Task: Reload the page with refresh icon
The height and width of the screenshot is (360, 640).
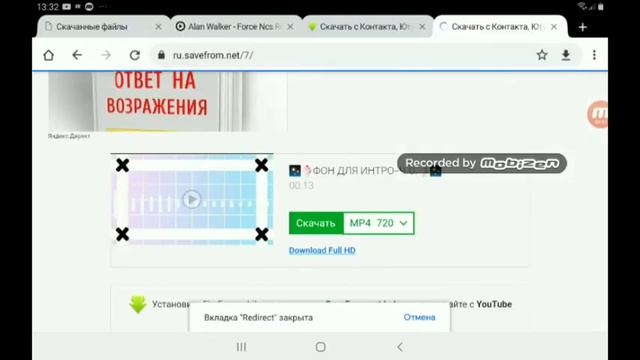Action: pos(135,55)
